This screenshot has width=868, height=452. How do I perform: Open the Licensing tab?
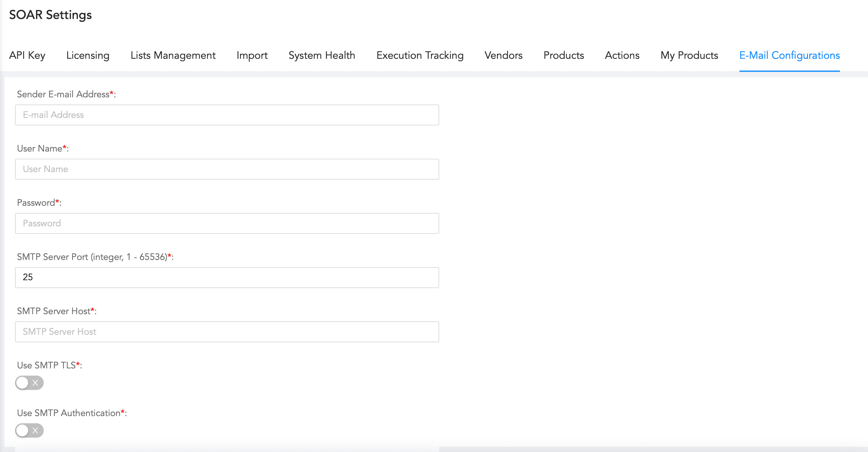(87, 55)
